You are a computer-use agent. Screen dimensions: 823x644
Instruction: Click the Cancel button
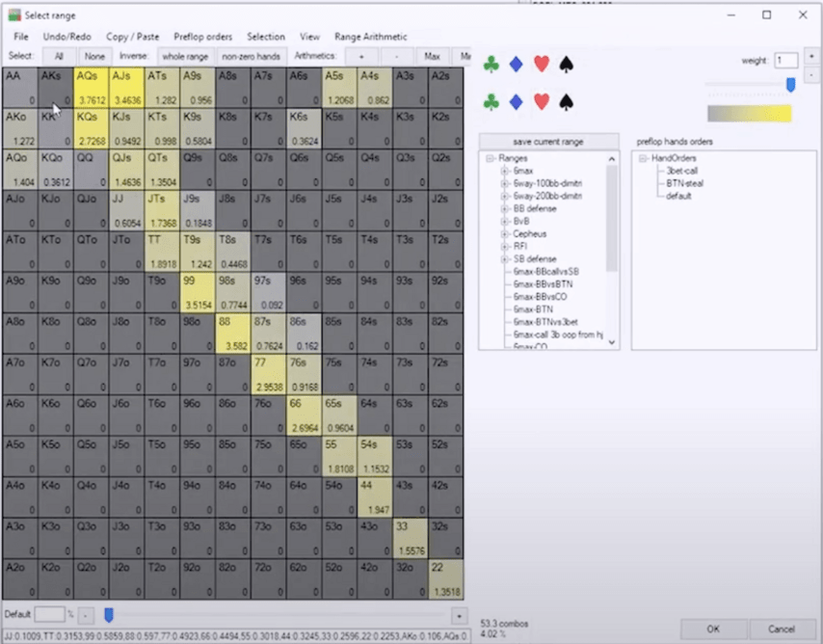tap(781, 629)
